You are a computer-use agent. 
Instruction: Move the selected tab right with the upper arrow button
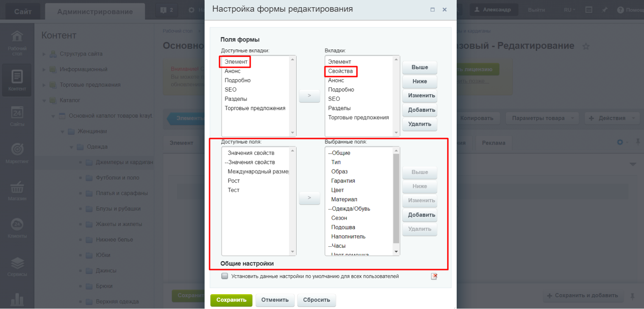click(310, 96)
